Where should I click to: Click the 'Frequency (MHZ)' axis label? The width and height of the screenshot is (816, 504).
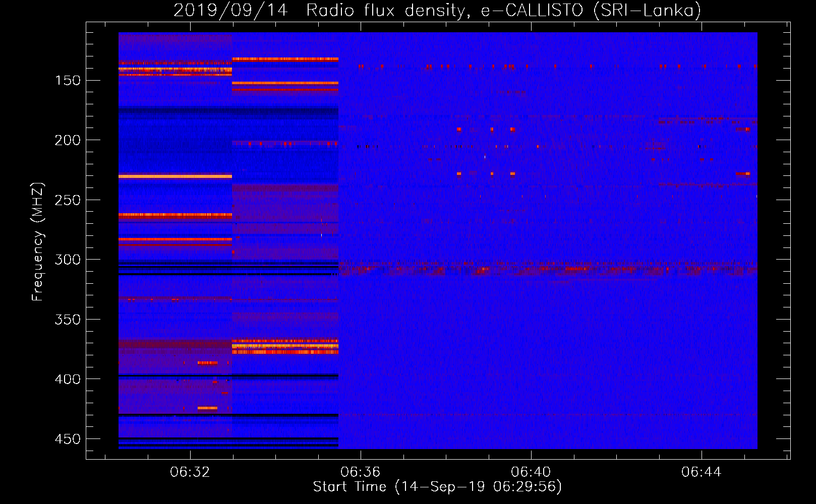click(x=38, y=242)
